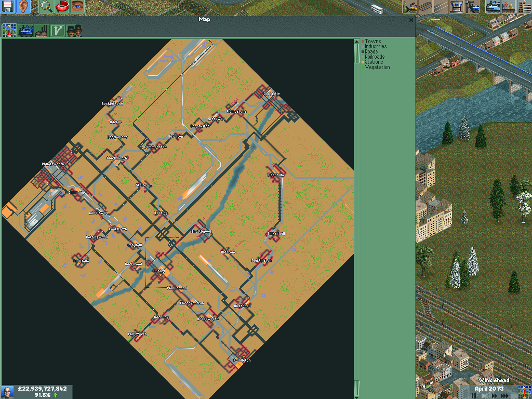
Task: Open the zoom magnifier menu
Action: 46,6
